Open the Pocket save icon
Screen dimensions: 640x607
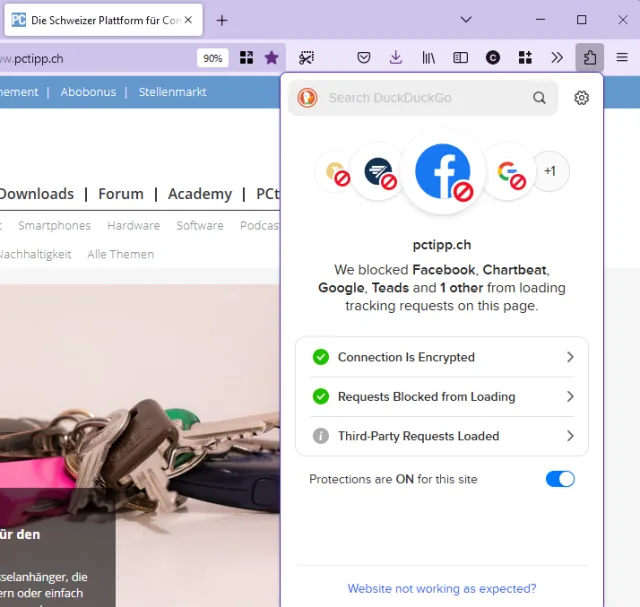363,58
